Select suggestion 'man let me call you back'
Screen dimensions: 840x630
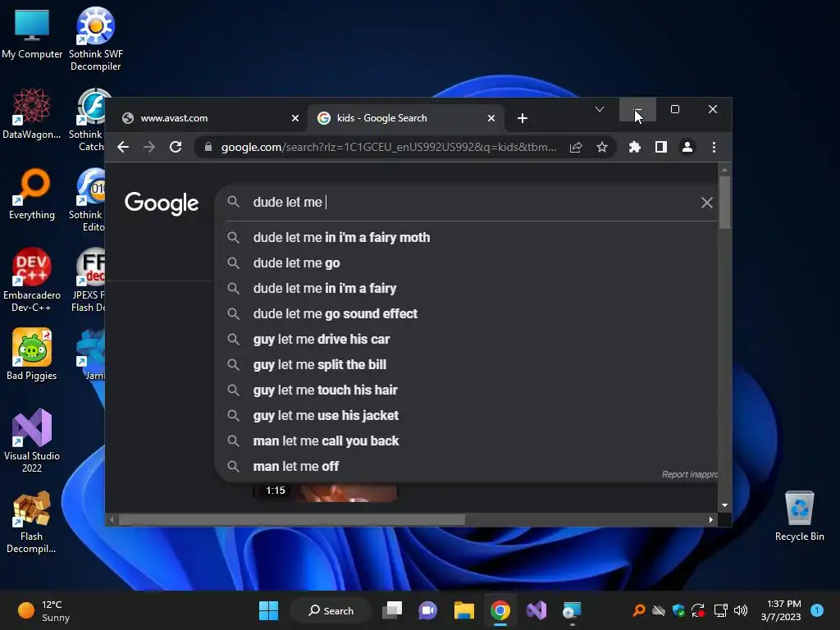(x=466, y=441)
